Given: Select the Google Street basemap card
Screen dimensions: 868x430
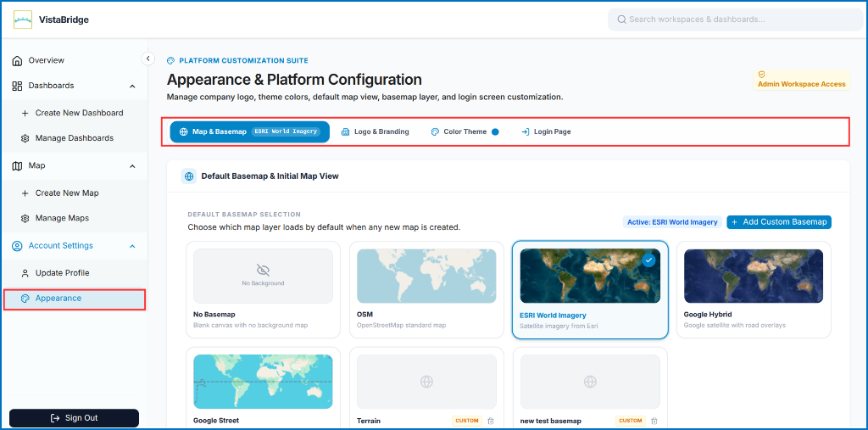Looking at the screenshot, I should tap(263, 388).
